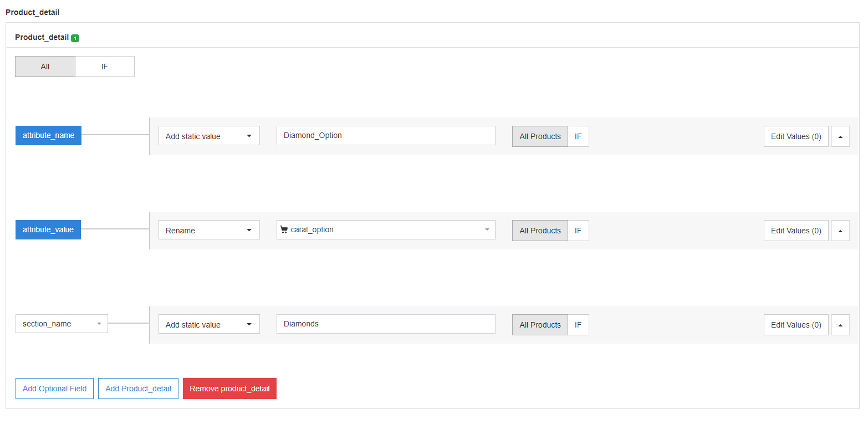The height and width of the screenshot is (424, 868).
Task: Collapse the attribute_name row with arrow button
Action: click(840, 136)
